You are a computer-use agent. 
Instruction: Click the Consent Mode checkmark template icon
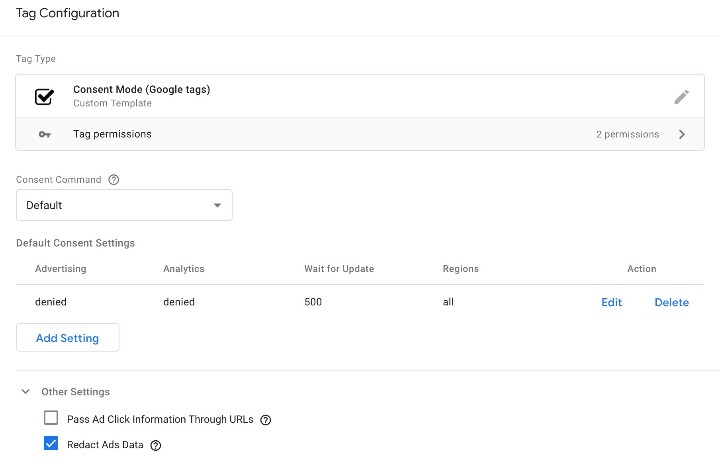tap(44, 96)
